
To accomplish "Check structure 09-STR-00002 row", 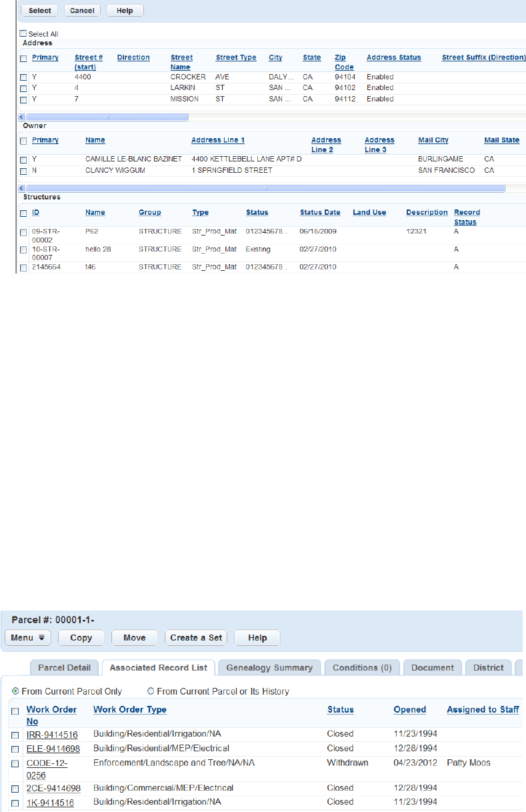I will (x=23, y=232).
